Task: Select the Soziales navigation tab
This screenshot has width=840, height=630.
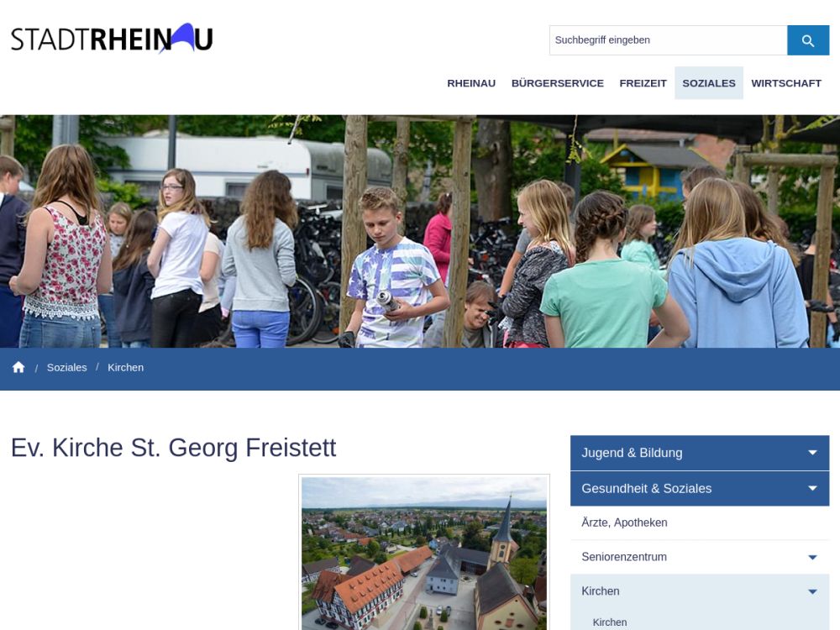Action: coord(709,83)
